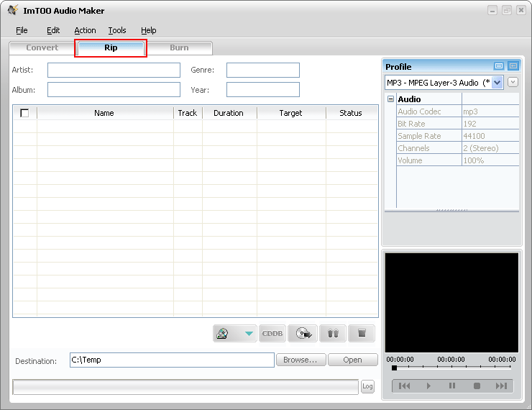Click the Browse... button
Image resolution: width=532 pixels, height=410 pixels.
click(301, 360)
